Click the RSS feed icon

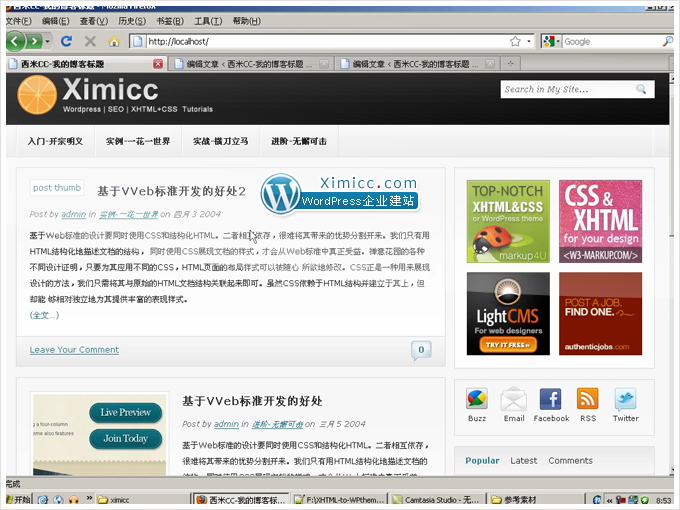point(588,399)
